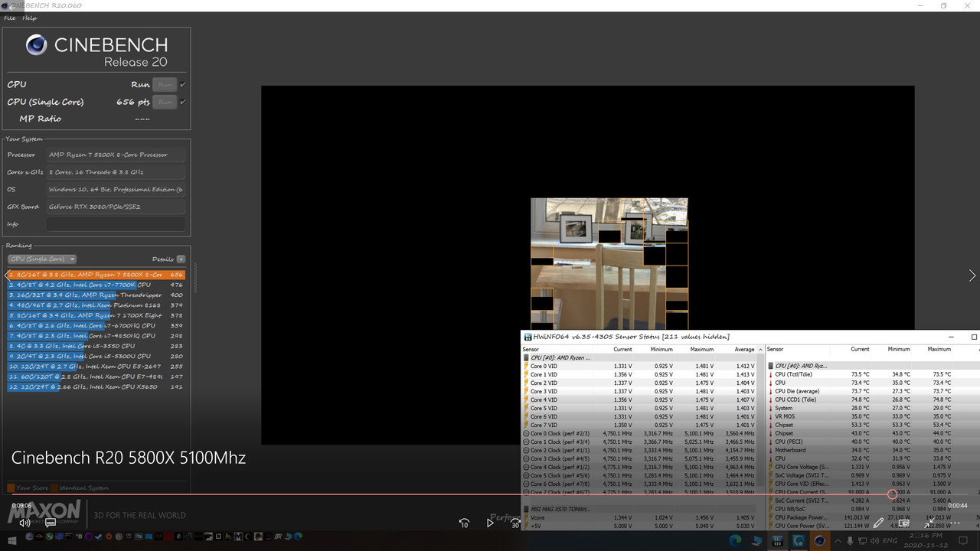Click into the Info text field
This screenshot has width=980, height=551.
tap(116, 223)
